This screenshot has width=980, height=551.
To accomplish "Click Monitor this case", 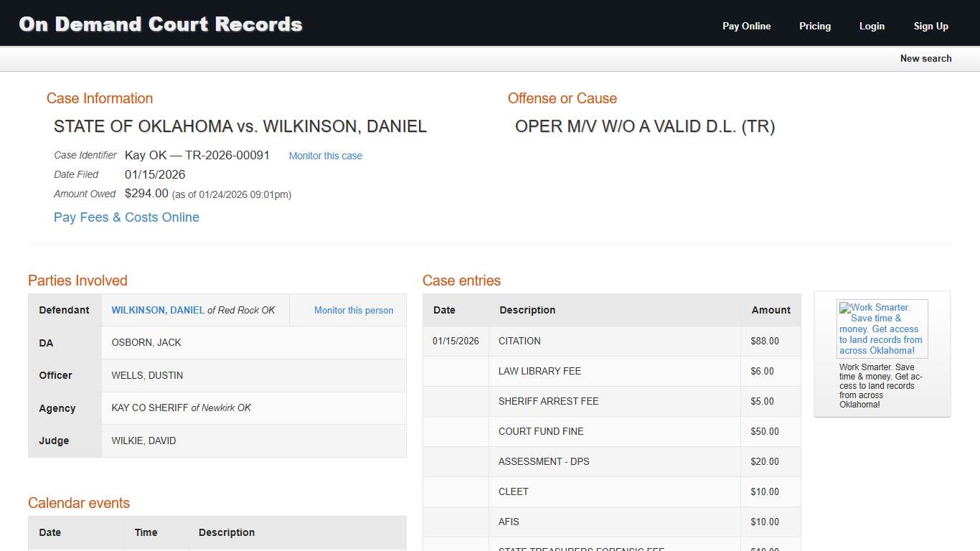I will 325,156.
